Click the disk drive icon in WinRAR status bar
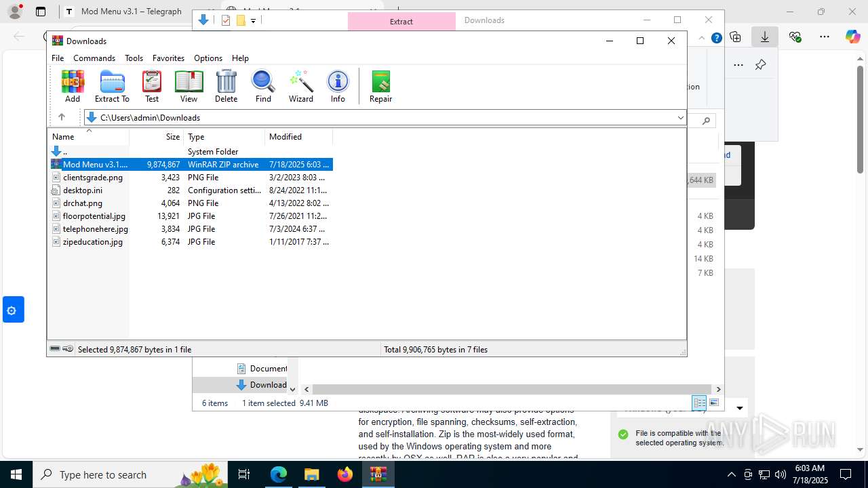Screen dimensions: 868x488 coord(56,349)
